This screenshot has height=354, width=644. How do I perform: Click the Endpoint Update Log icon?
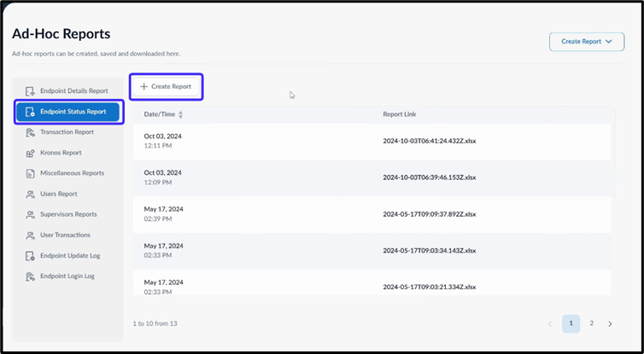30,256
